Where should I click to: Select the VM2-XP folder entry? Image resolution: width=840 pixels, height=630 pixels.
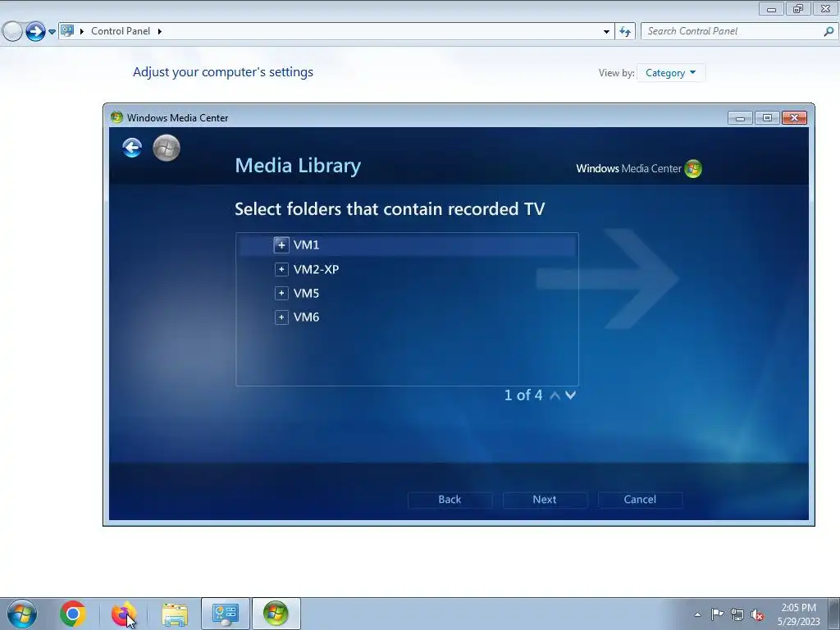coord(316,269)
